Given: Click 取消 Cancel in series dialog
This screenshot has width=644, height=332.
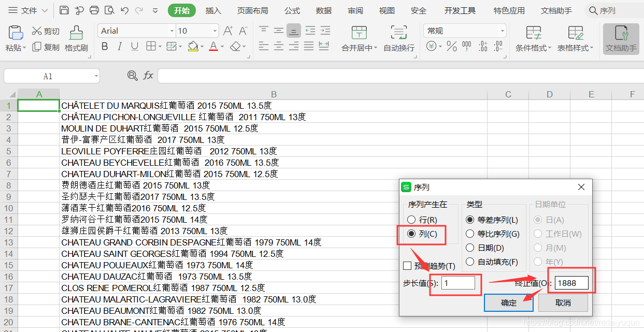Looking at the screenshot, I should (x=563, y=303).
